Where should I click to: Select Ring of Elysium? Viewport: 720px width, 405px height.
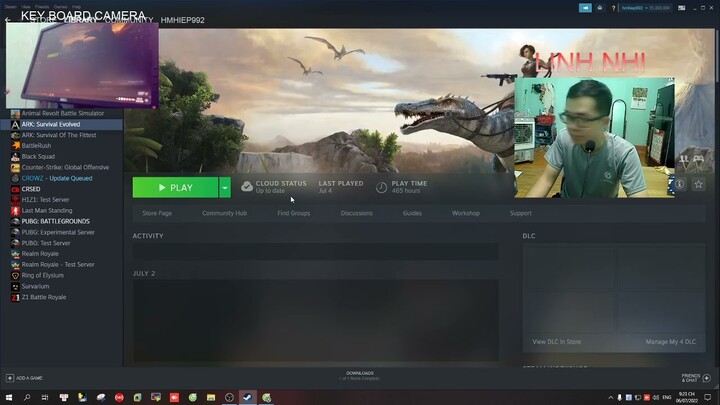pos(43,276)
